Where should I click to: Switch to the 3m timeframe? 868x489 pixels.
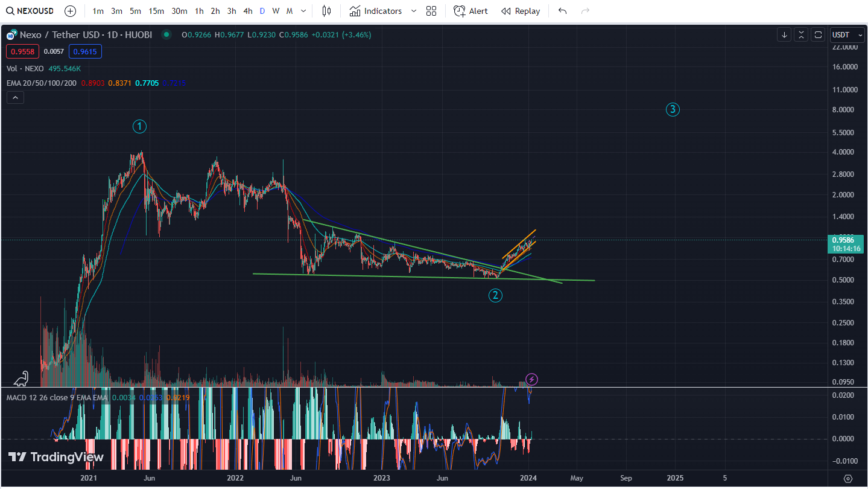pos(116,11)
